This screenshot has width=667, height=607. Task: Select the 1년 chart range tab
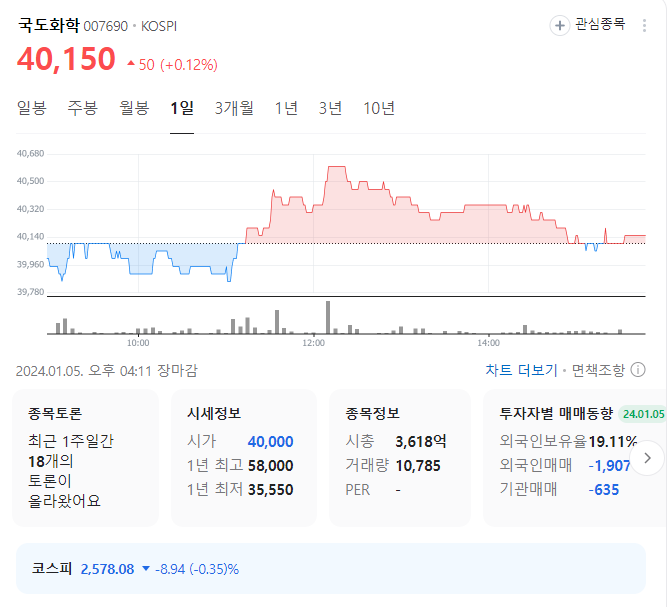click(x=286, y=108)
